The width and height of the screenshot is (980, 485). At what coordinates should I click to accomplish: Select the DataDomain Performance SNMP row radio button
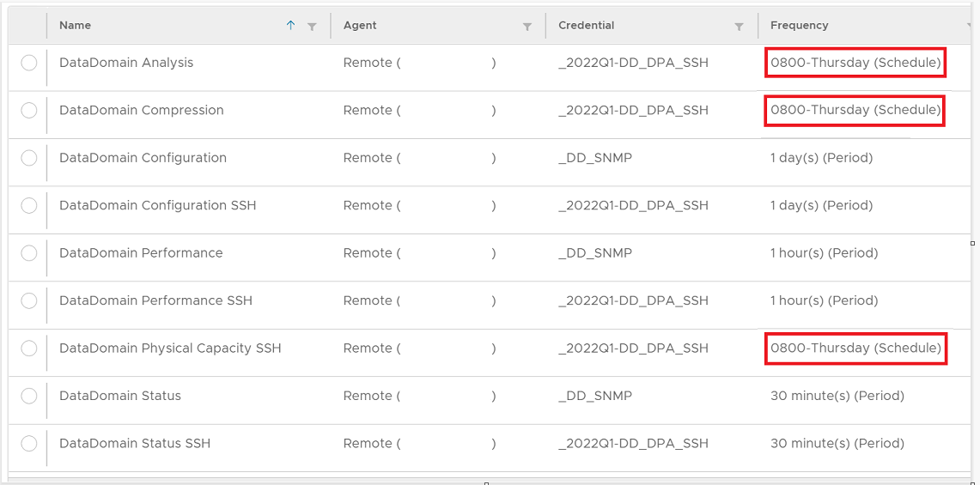pyautogui.click(x=28, y=253)
